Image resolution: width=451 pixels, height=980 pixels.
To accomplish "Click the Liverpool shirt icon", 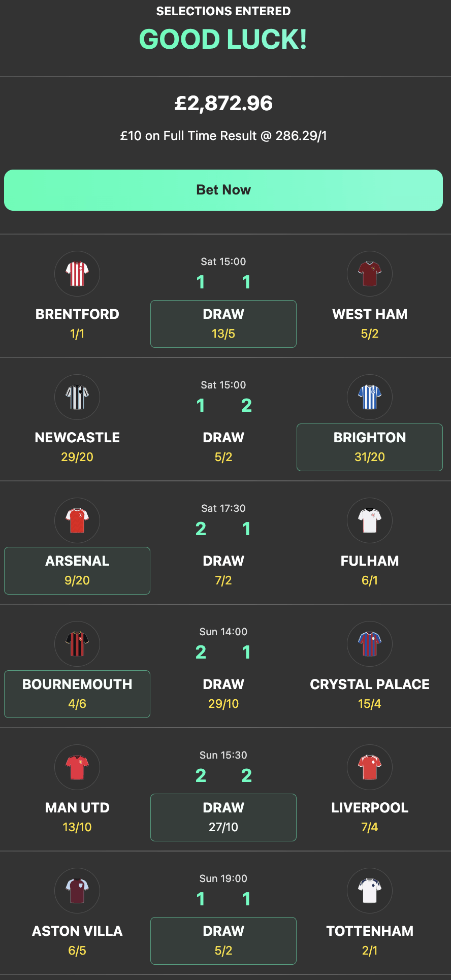I will [x=369, y=767].
